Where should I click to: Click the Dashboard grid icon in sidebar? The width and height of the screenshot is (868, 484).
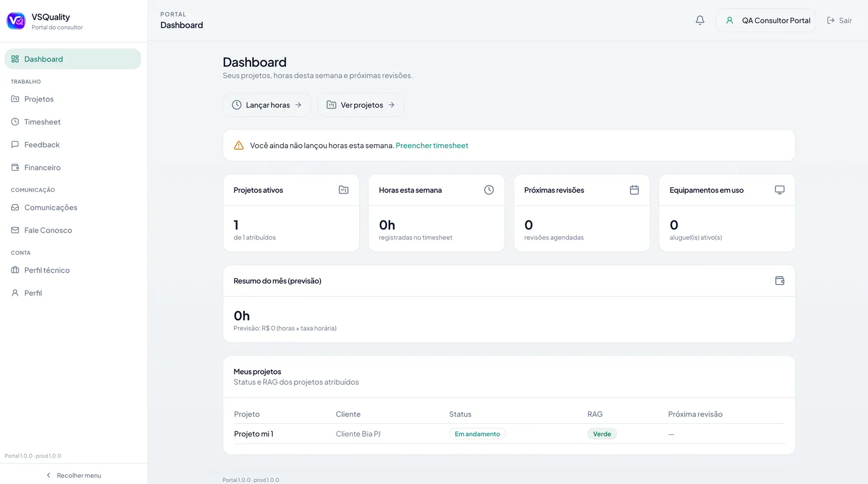pyautogui.click(x=15, y=59)
